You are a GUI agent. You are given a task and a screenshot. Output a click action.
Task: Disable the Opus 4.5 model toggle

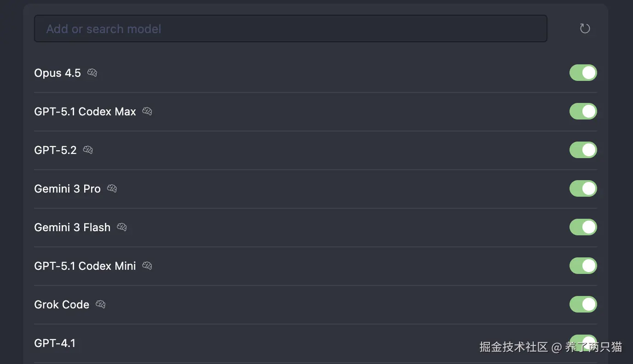click(x=583, y=73)
